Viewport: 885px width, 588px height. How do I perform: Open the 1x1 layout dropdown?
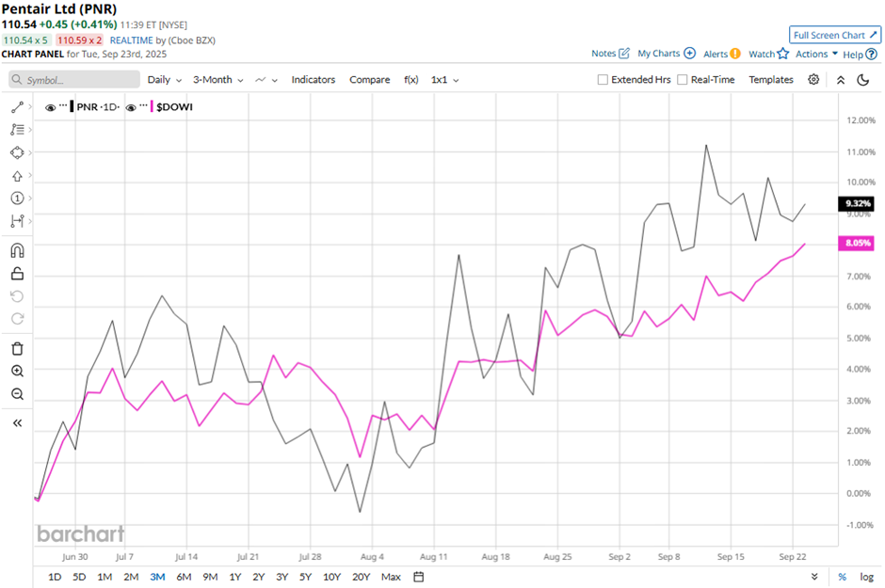(x=444, y=80)
